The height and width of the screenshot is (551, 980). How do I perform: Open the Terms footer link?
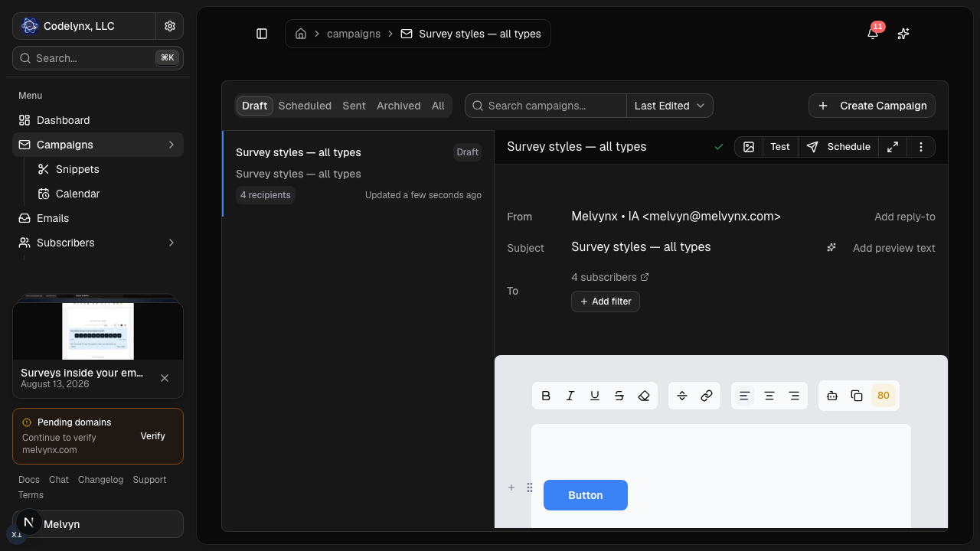tap(31, 495)
